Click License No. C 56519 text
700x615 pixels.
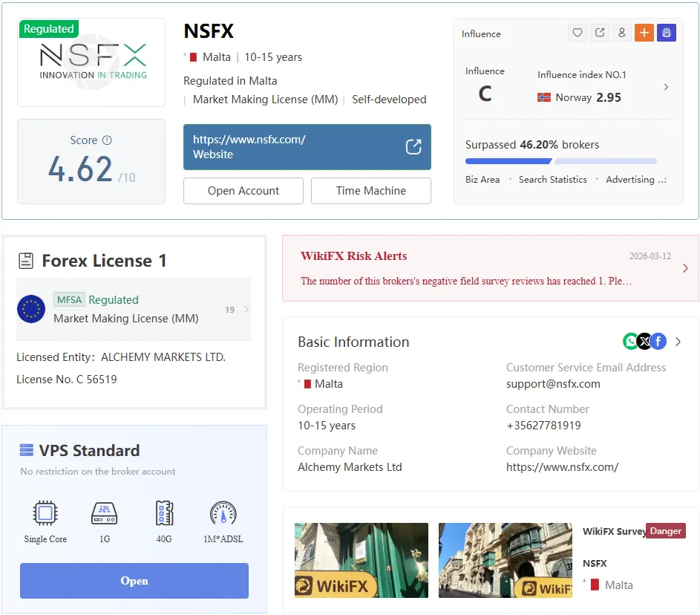click(67, 380)
